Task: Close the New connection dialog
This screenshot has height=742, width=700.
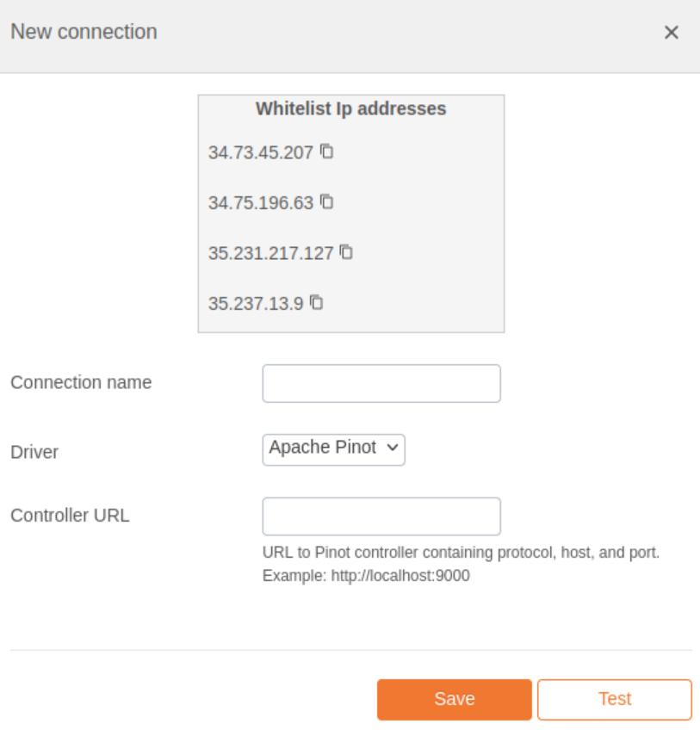Action: [x=671, y=33]
